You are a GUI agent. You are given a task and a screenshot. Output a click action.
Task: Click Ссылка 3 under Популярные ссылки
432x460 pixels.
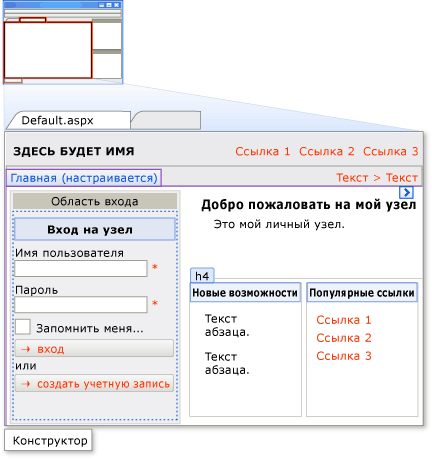pyautogui.click(x=344, y=356)
